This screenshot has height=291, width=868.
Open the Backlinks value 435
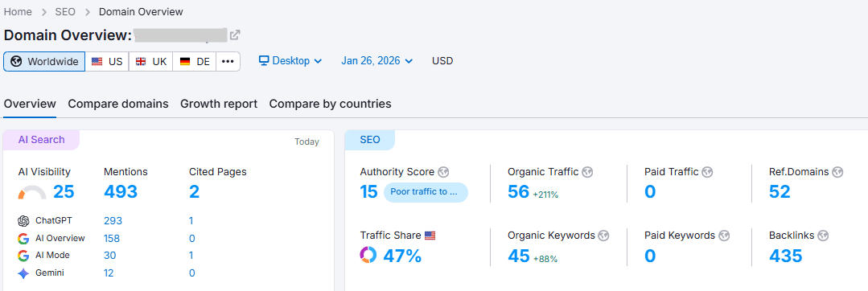coord(785,256)
